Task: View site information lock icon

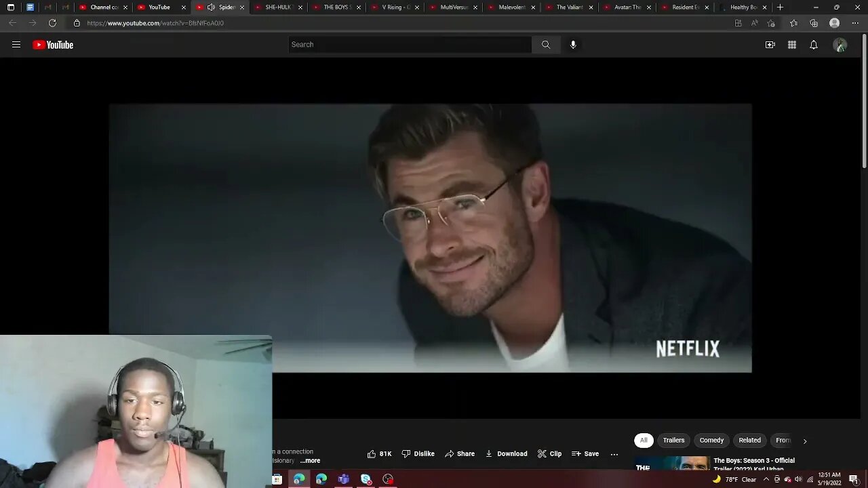Action: [77, 23]
